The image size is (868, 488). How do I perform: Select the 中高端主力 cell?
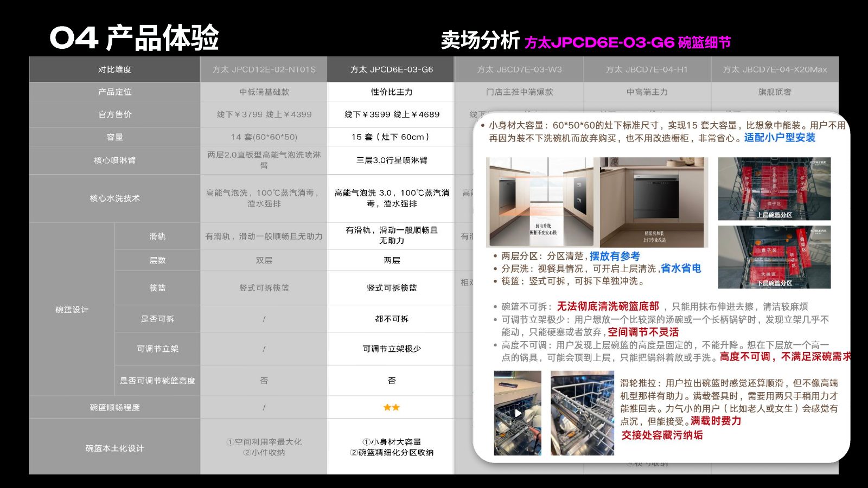click(x=647, y=92)
